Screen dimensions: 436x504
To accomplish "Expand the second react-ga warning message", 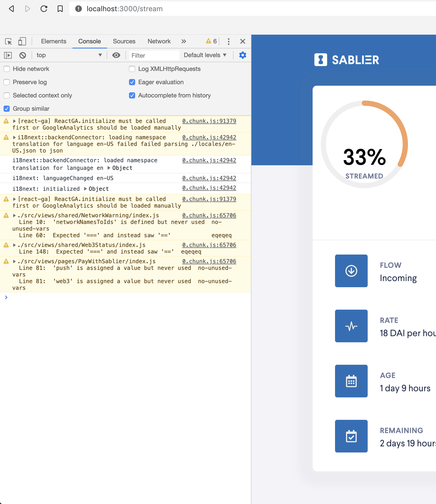I will pos(15,199).
